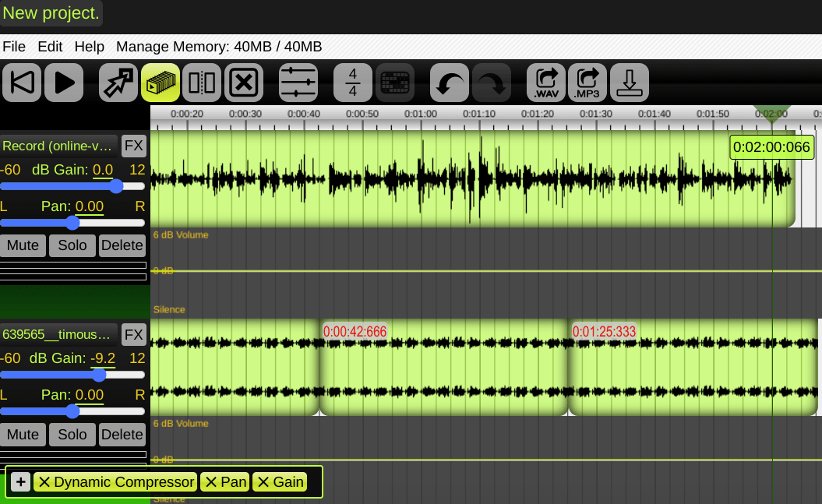Solo the 639565__timous track

click(72, 435)
